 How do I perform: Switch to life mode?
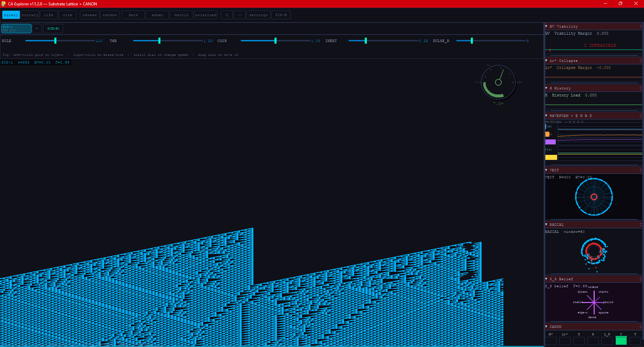click(x=49, y=15)
